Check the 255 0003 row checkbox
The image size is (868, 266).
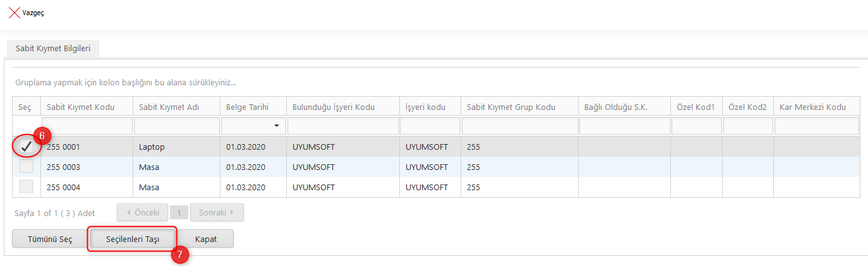pos(27,167)
